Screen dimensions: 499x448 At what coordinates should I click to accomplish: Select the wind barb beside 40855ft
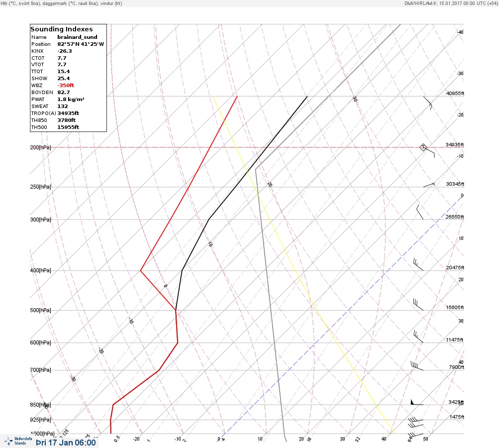pyautogui.click(x=428, y=103)
